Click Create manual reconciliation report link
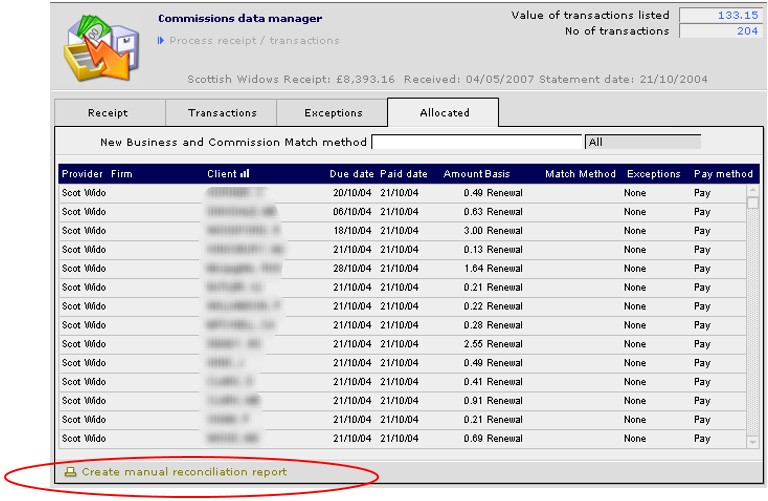Viewport: 768px width, 501px height. (184, 472)
